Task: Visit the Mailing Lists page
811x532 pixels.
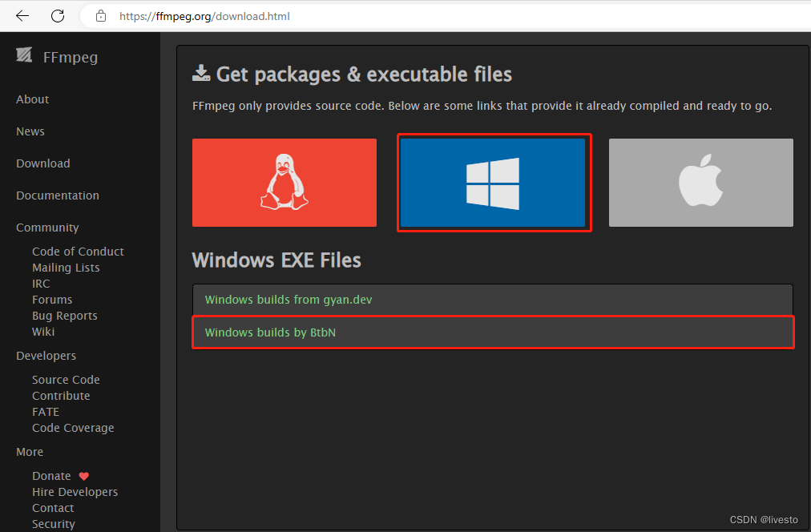Action: coord(66,267)
